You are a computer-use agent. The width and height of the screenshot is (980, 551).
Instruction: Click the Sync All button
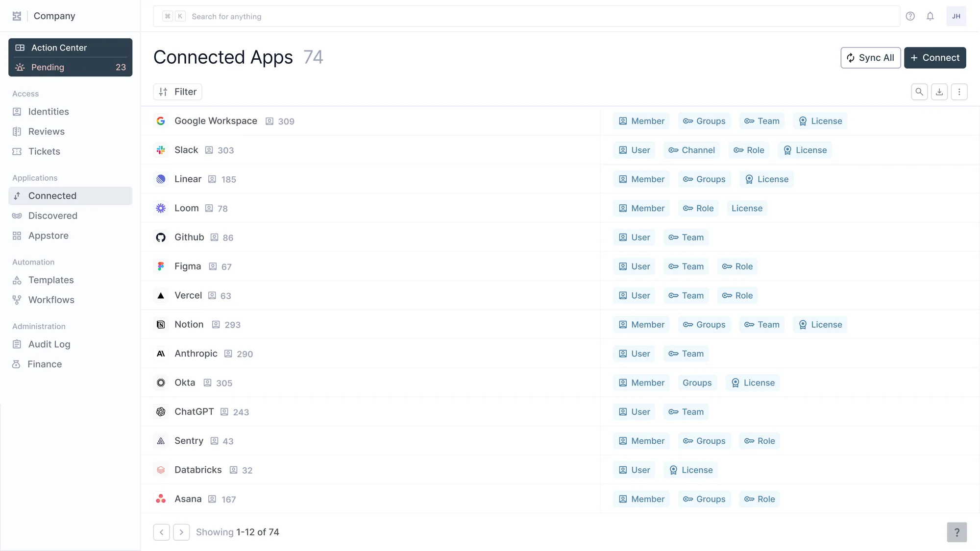870,58
